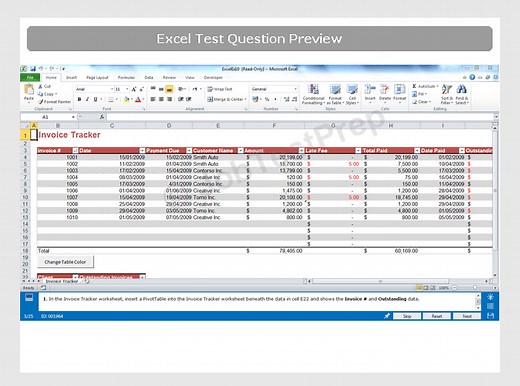Switch to the Developer tab

(x=213, y=77)
